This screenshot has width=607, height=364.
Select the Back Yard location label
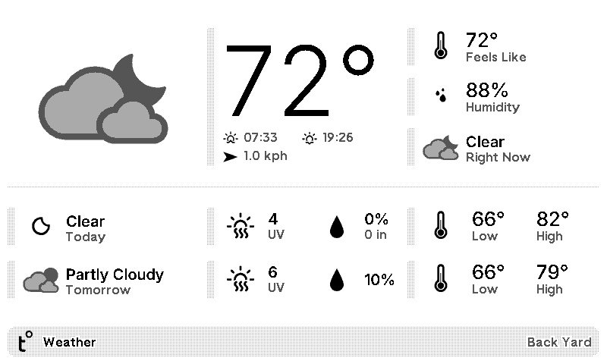[559, 342]
